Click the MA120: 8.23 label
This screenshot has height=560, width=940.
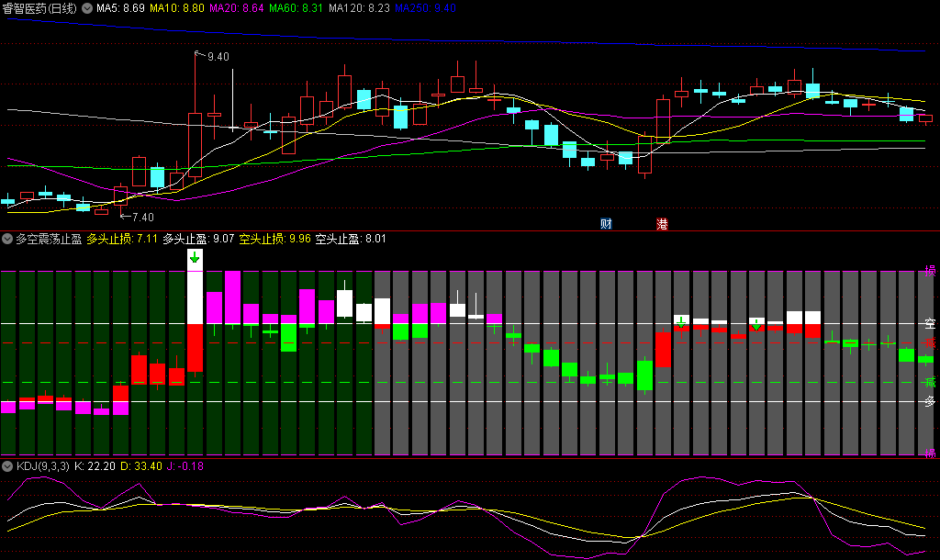tap(359, 8)
